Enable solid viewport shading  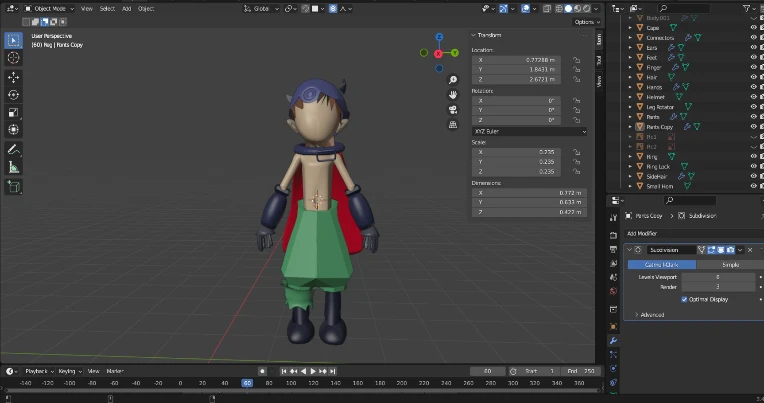pyautogui.click(x=568, y=9)
